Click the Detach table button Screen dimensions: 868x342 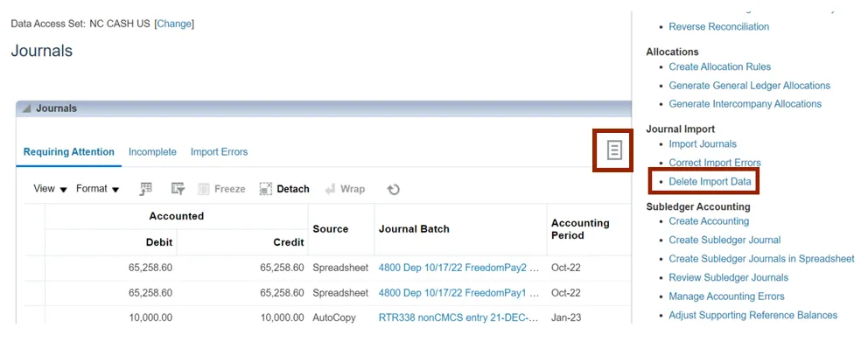pos(284,189)
